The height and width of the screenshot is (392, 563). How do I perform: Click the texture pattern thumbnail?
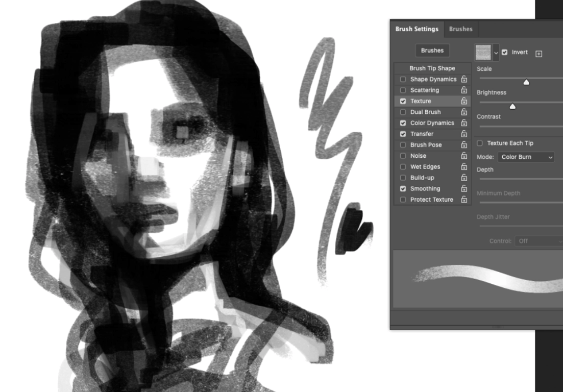pyautogui.click(x=483, y=53)
